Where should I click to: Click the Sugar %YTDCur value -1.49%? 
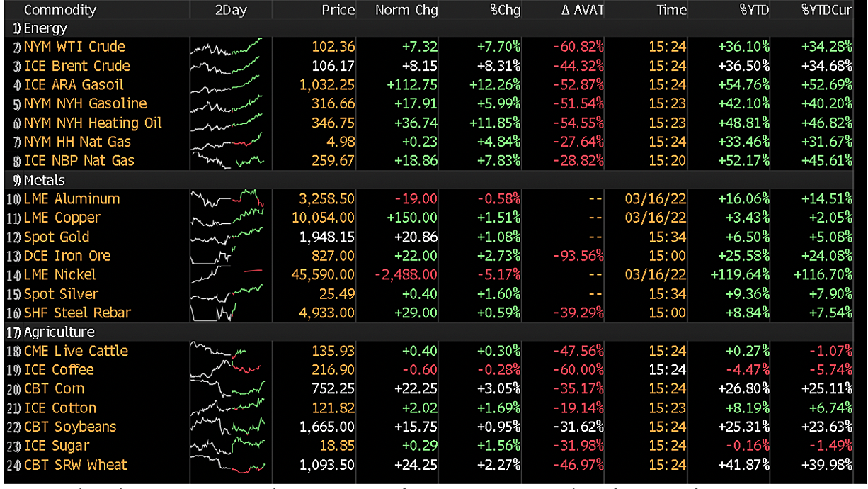830,446
